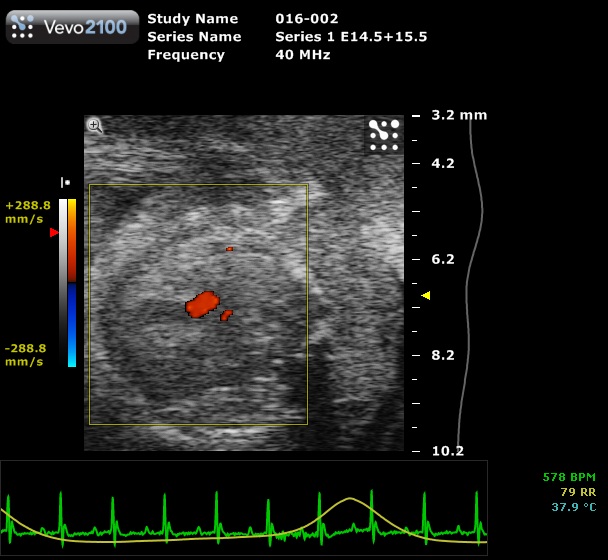
Task: Click the VisualSonics dot logo on scan
Action: coord(384,135)
